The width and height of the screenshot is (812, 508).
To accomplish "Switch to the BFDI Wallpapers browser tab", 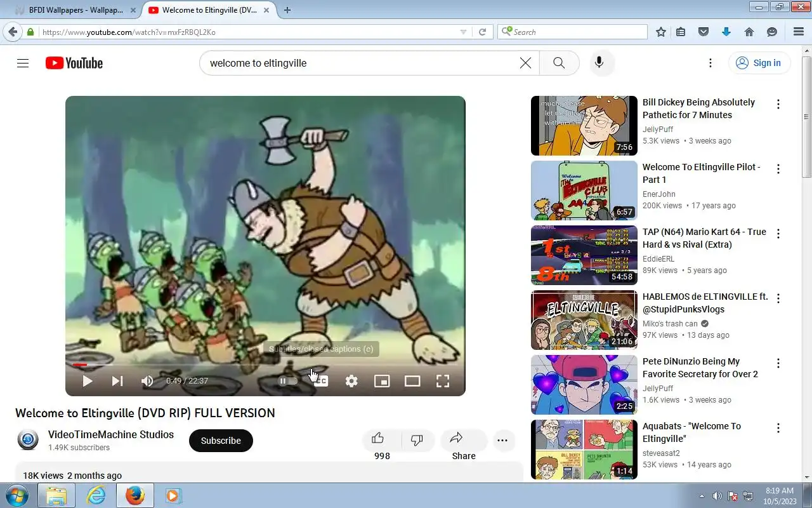I will pos(75,10).
